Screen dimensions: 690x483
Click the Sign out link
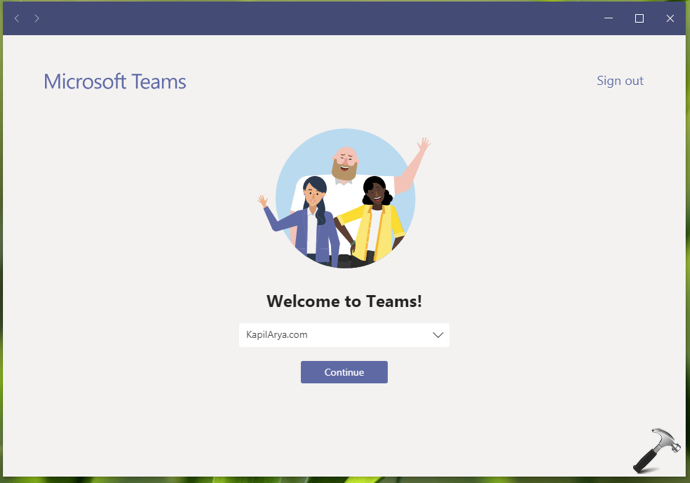[620, 81]
